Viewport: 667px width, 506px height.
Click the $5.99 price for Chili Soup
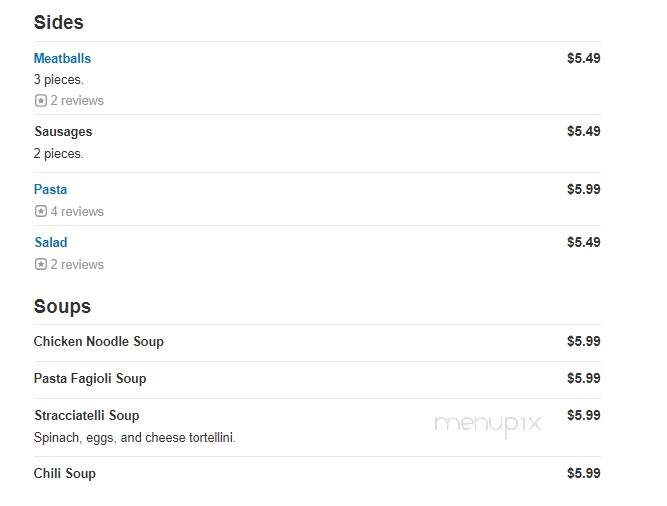(x=584, y=473)
